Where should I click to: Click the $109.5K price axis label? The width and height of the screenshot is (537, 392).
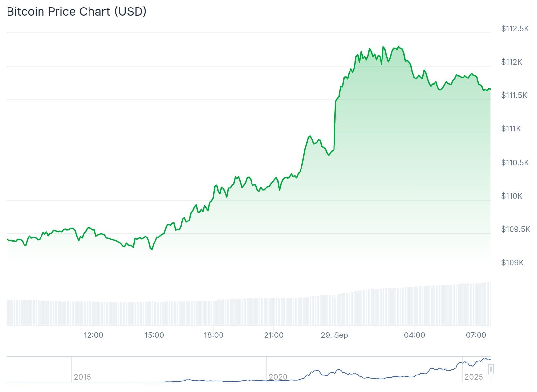(x=515, y=229)
